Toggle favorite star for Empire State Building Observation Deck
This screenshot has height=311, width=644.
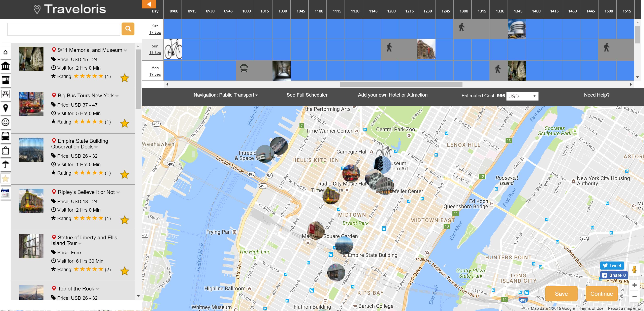coord(125,174)
